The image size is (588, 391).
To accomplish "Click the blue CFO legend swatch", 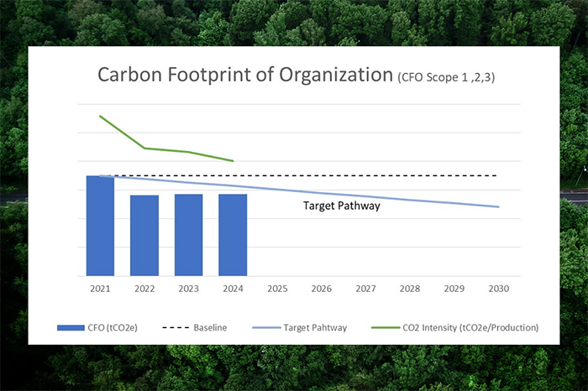I will 71,328.
